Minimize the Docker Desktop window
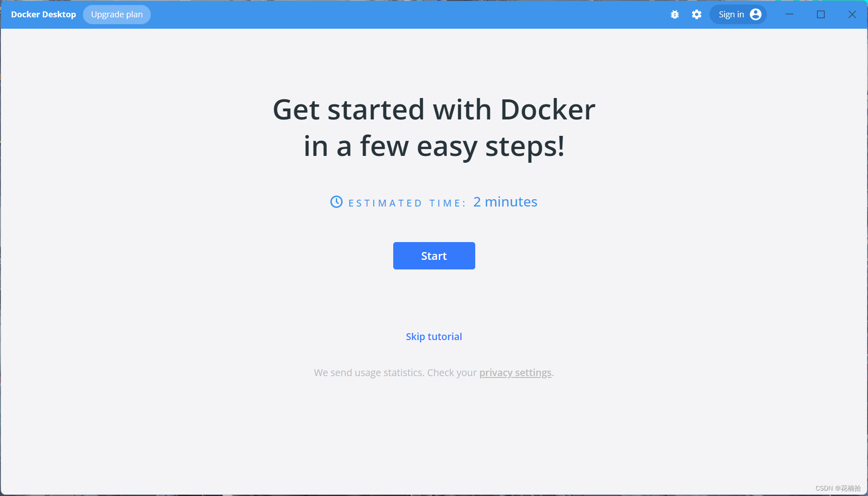 [x=790, y=15]
